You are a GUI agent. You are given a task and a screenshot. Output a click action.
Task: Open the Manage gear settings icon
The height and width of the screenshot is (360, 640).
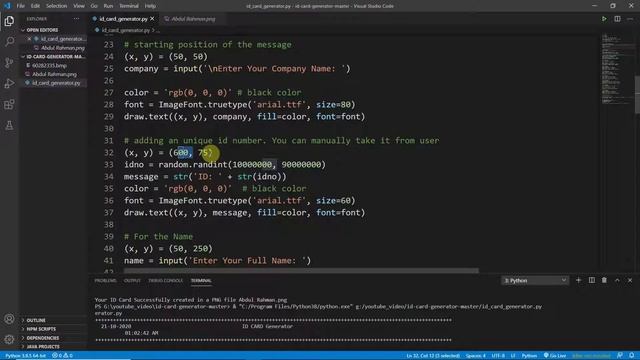(9, 339)
